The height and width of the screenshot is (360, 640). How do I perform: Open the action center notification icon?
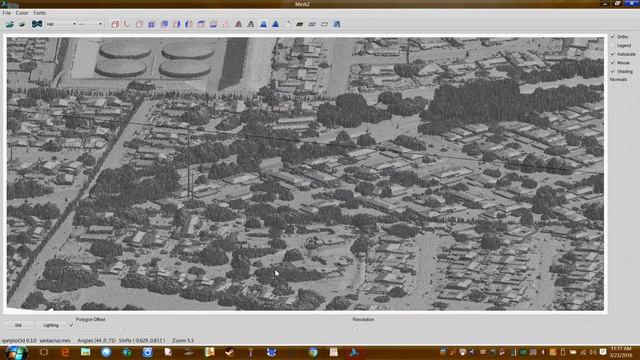[603, 352]
